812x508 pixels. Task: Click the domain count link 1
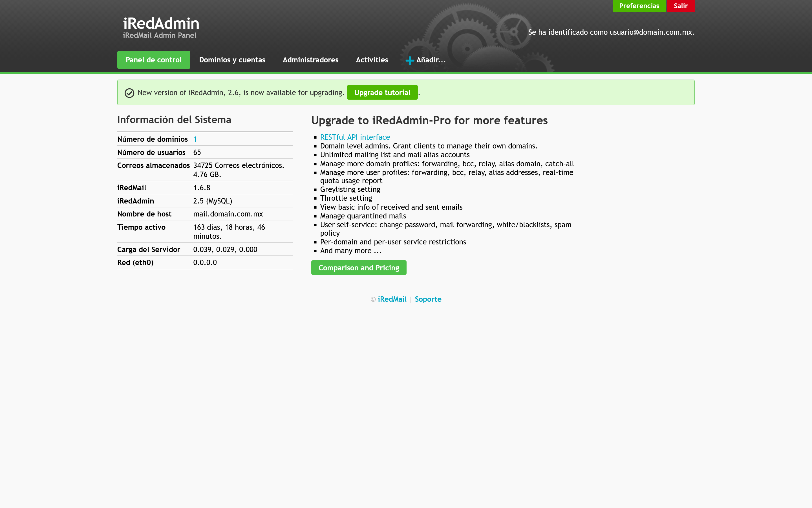[195, 139]
